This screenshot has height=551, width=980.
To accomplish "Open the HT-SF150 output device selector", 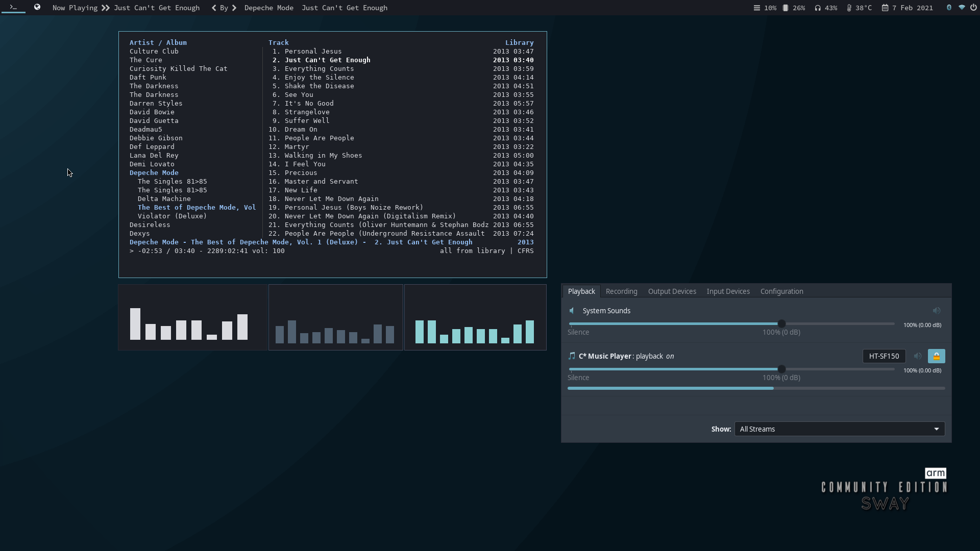I will 884,356.
